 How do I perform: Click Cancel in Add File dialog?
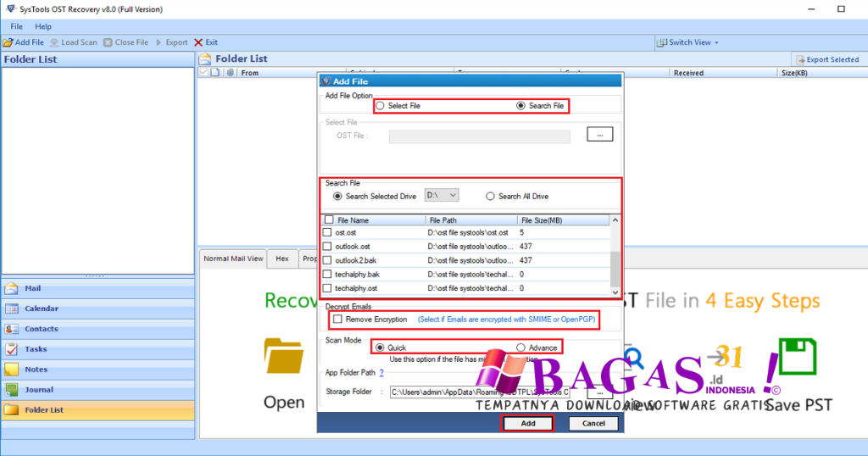tap(593, 423)
